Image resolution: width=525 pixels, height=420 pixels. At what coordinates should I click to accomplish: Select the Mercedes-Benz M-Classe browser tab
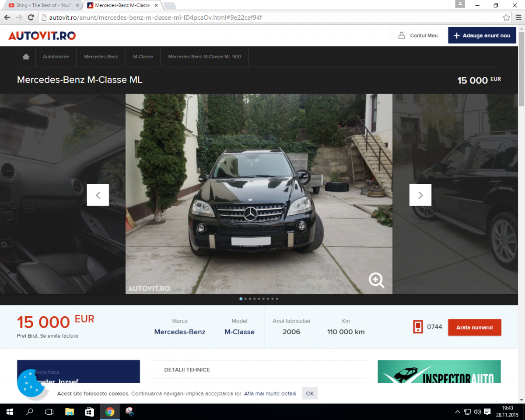tap(123, 5)
